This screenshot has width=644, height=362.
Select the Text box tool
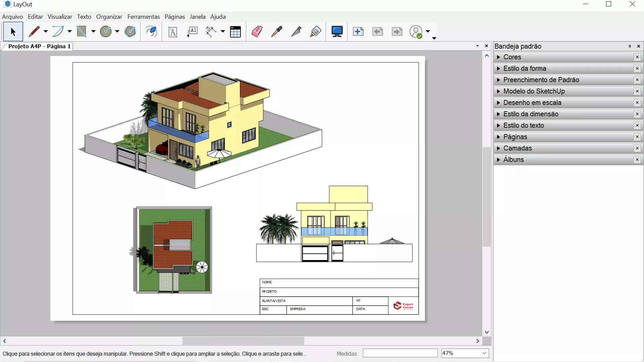pos(173,32)
